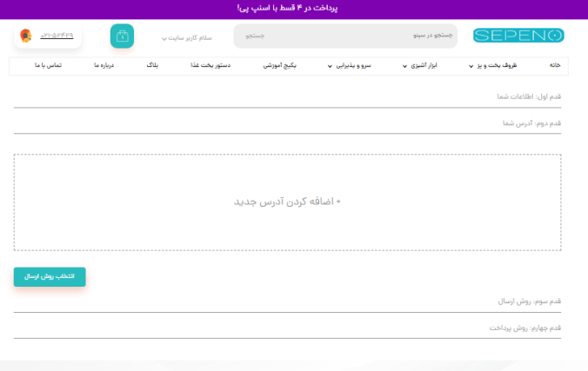Expand step four 'روش پرداخت'
This screenshot has height=371, width=588.
tap(287, 328)
